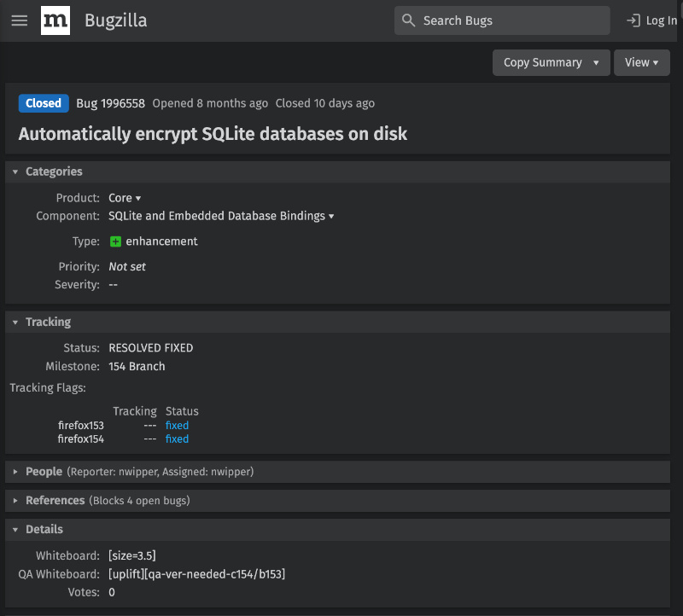683x616 pixels.
Task: Click the firefox153 tracking flag label
Action: (81, 426)
